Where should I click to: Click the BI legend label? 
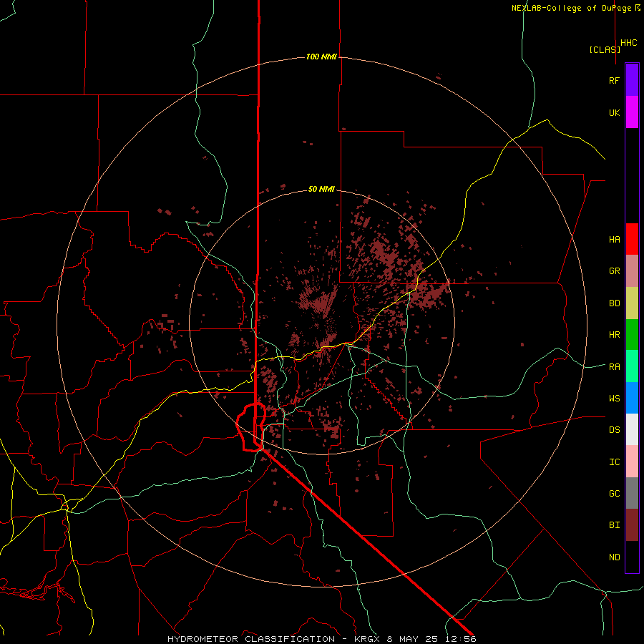[x=614, y=525]
